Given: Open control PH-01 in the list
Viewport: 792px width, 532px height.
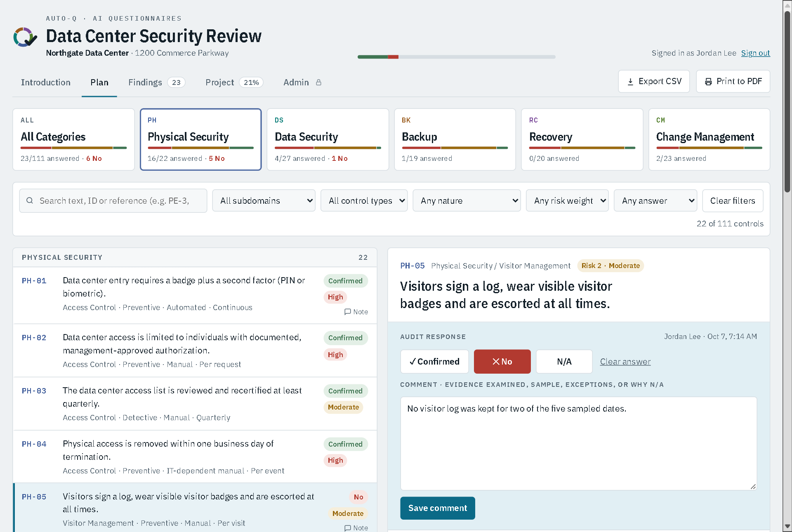Looking at the screenshot, I should click(195, 295).
